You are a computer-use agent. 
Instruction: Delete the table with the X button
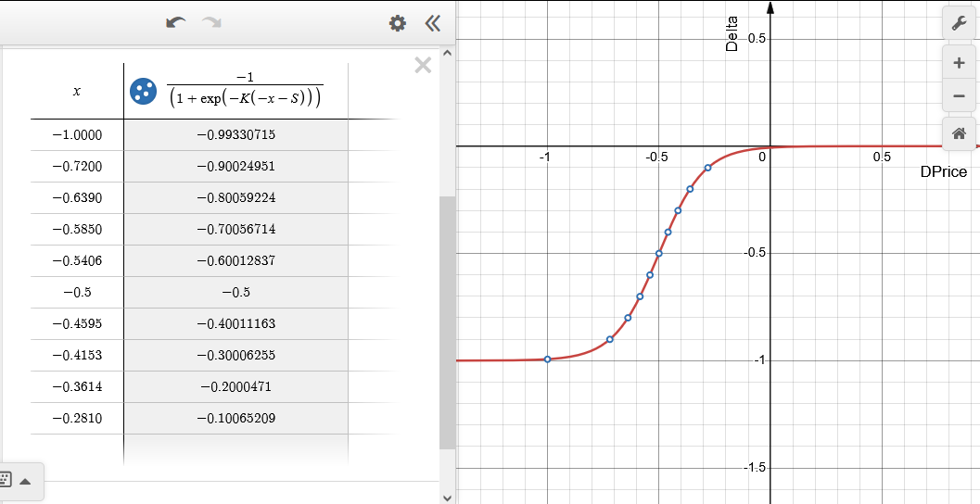click(423, 65)
